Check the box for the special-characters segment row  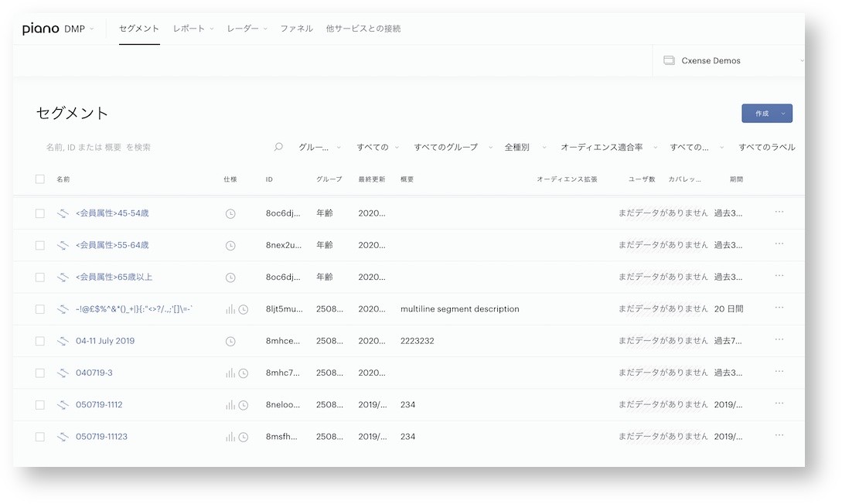[x=39, y=309]
